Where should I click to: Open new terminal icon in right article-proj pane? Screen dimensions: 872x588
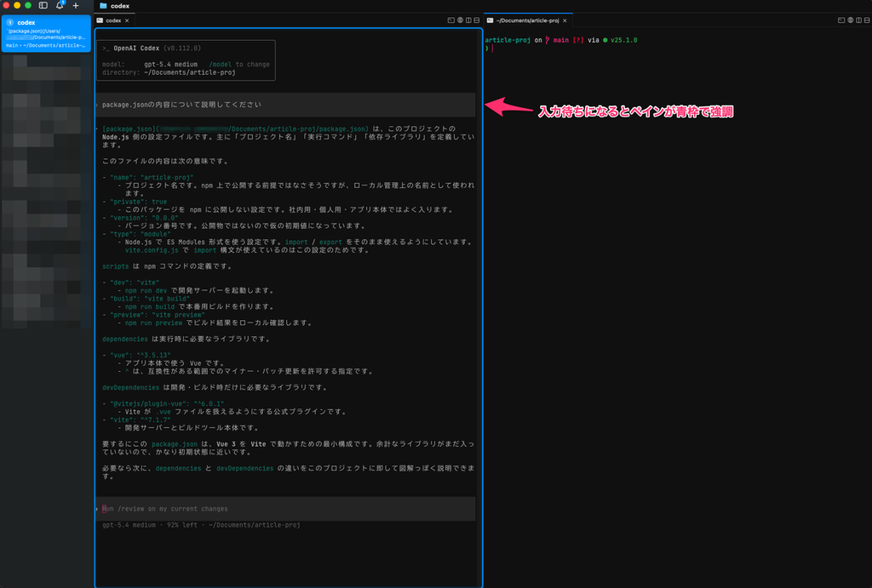[x=841, y=20]
